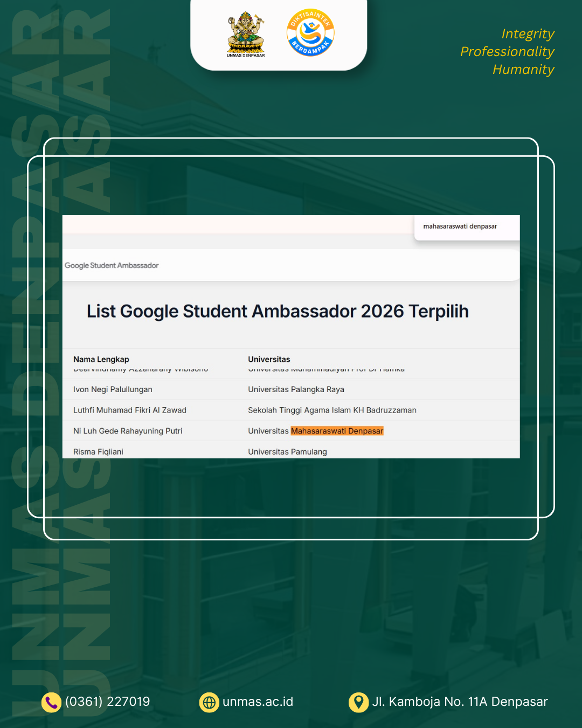Select the Google Student Ambassador breadcrumb tab
Screen dimensions: 582x728
tap(112, 265)
